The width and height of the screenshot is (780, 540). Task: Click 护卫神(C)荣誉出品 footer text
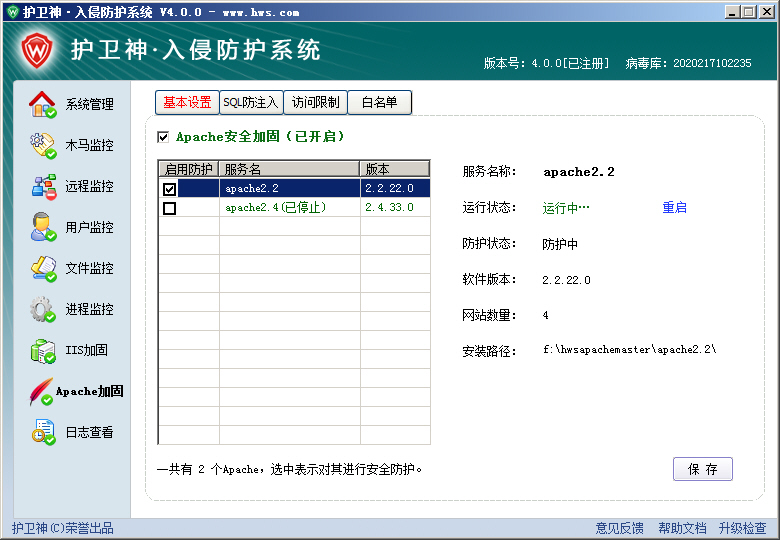63,528
